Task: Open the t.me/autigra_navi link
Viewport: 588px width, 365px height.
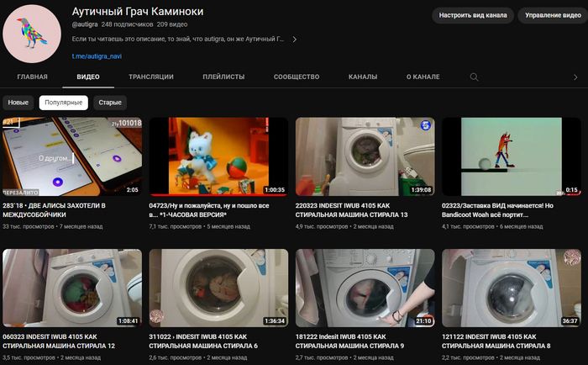Action: click(x=97, y=56)
